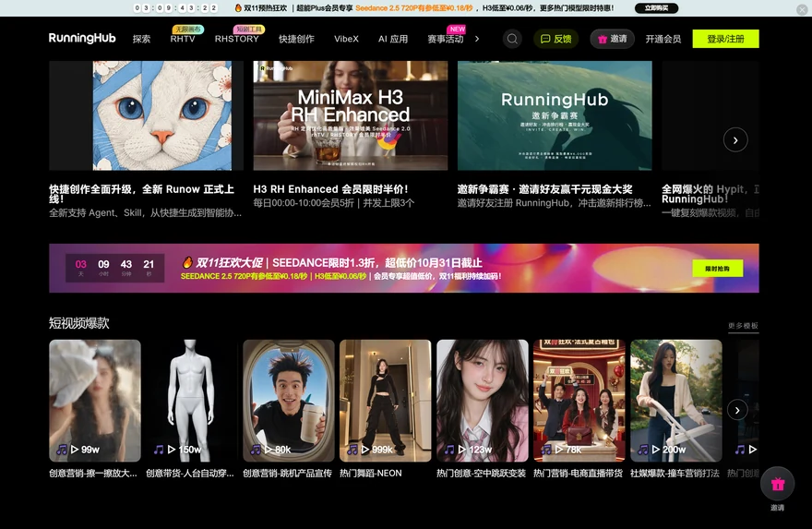Click the 限时抢购 button on banner

[x=717, y=269]
